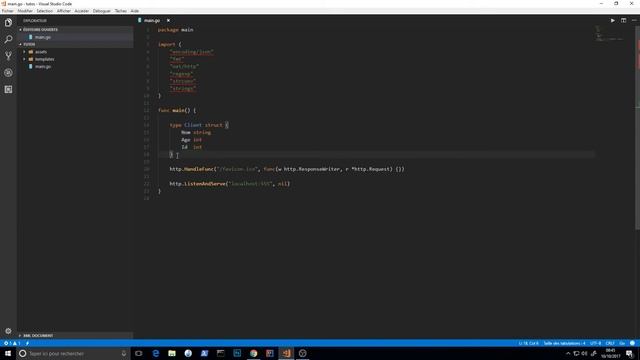The width and height of the screenshot is (640, 360).
Task: Click the errors and warnings status bar indicator
Action: 11,343
